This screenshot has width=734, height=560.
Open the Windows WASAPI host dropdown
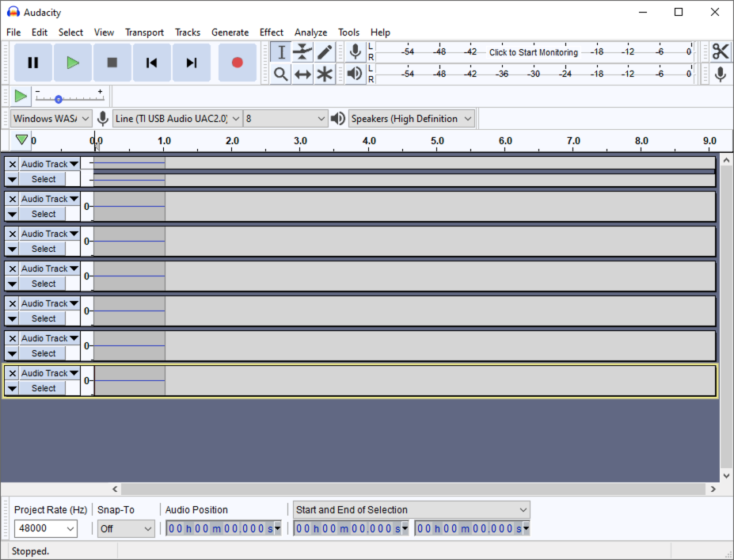[x=51, y=119]
